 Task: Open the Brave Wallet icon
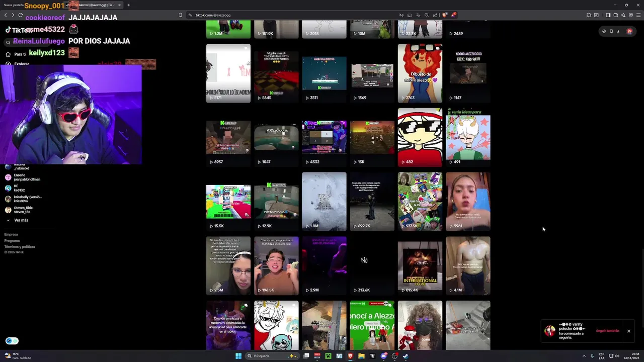point(616,15)
